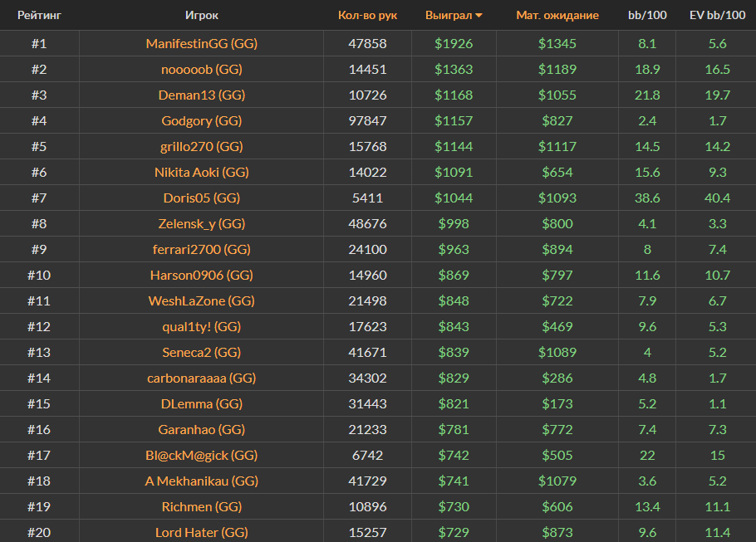This screenshot has width=756, height=542.
Task: Click player ferrari2700 (GG)
Action: click(x=202, y=249)
